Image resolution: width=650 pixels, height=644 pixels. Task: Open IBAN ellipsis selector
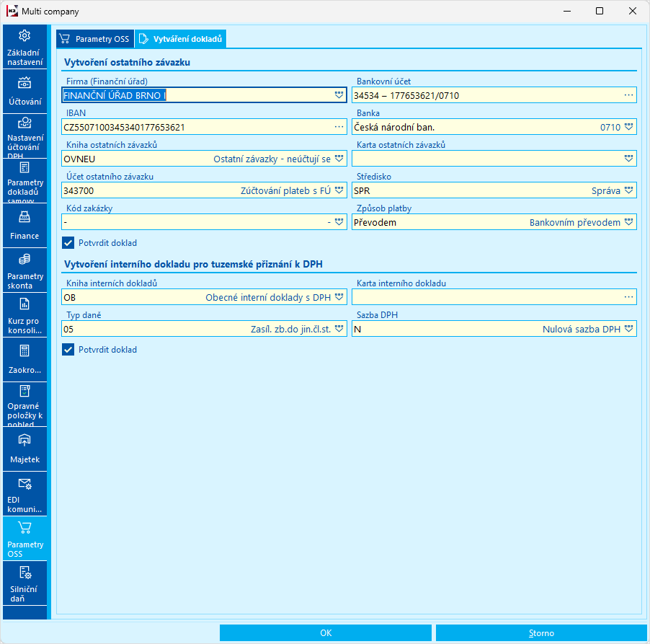coord(339,127)
